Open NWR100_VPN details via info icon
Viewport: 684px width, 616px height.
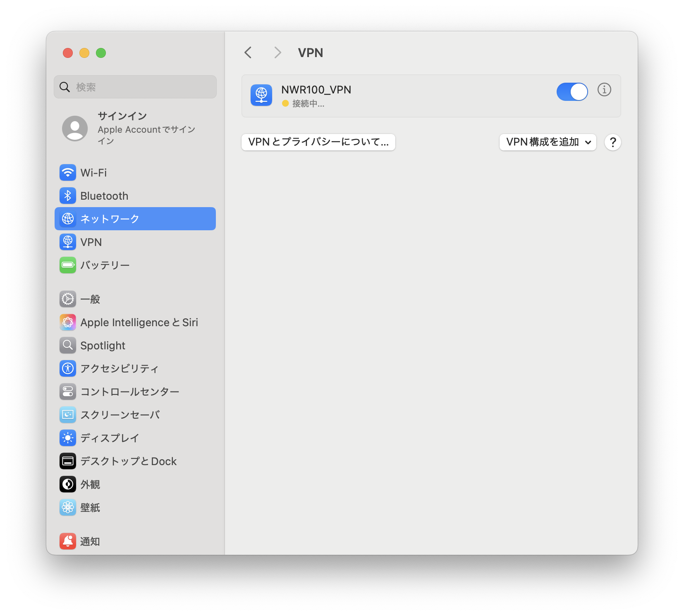pos(604,89)
